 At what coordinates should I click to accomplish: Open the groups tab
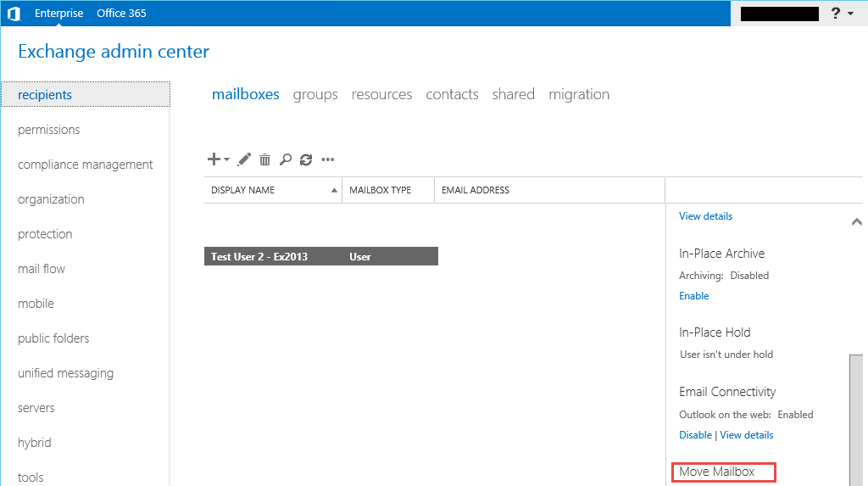(x=315, y=95)
